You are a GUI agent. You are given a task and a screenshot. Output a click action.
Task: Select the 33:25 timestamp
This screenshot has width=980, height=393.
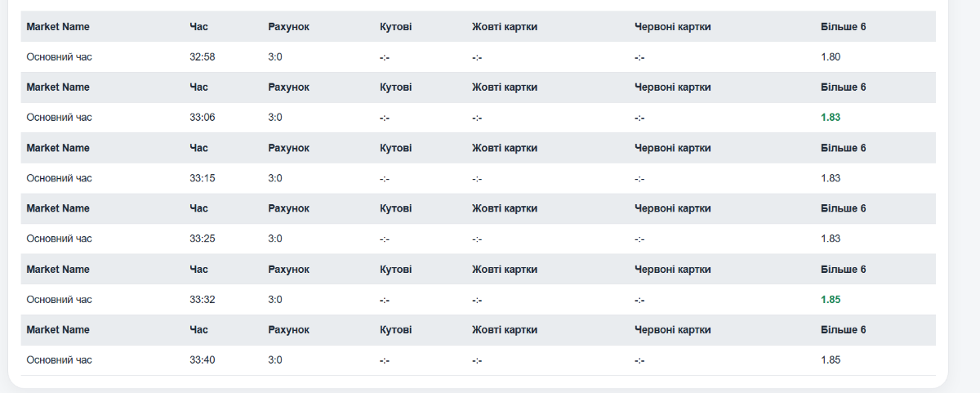tap(202, 239)
